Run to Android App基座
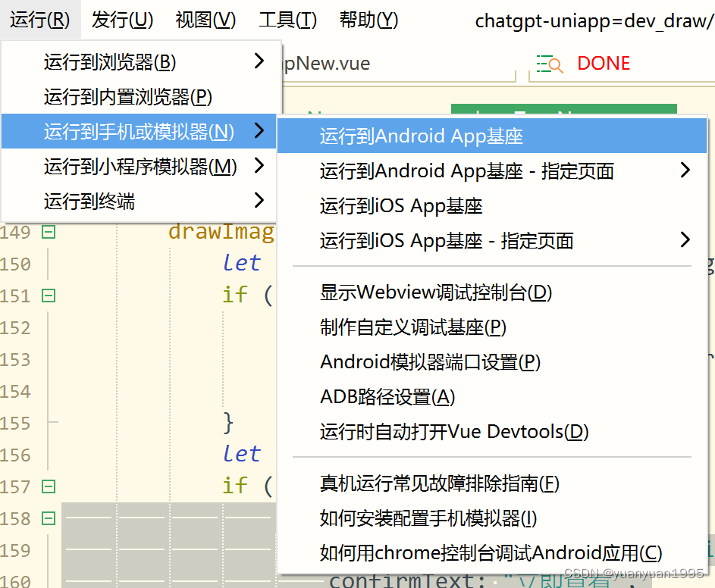The image size is (715, 588). tap(492, 136)
